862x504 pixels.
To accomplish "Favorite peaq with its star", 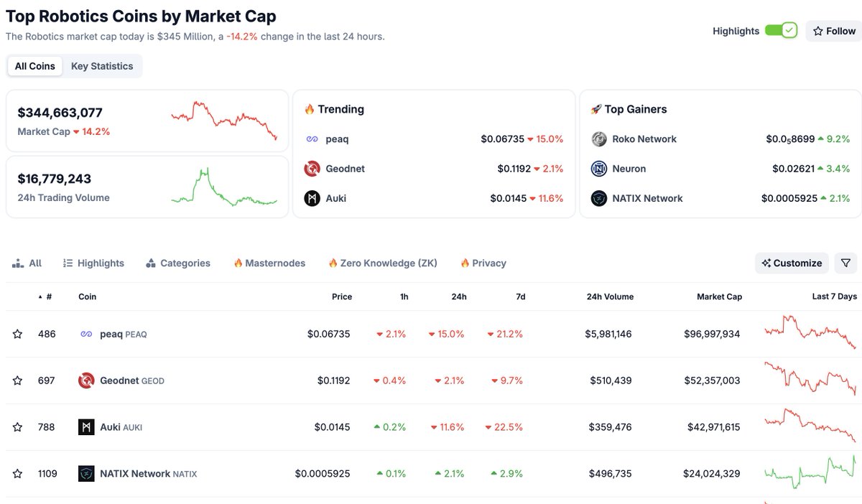I will point(17,334).
